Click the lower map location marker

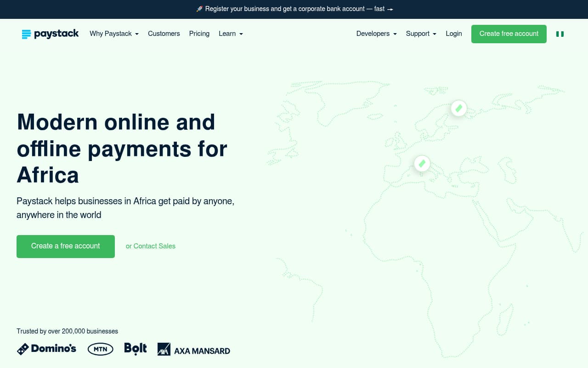click(x=422, y=163)
